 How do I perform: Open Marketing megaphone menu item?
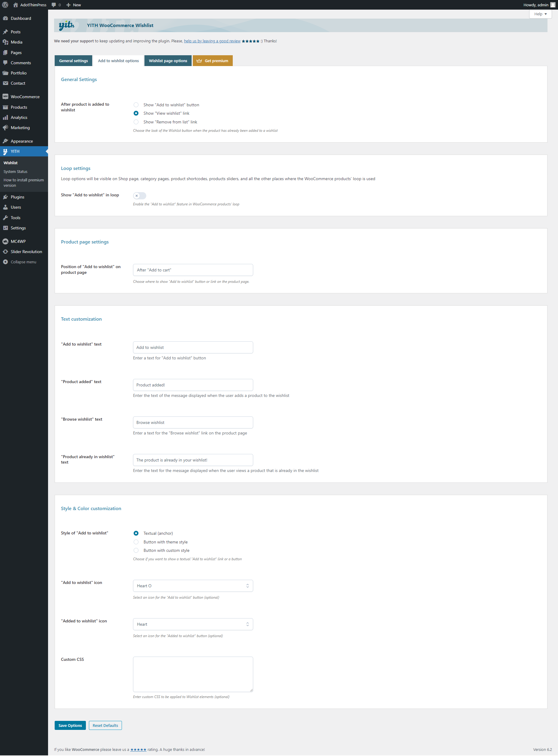[24, 128]
